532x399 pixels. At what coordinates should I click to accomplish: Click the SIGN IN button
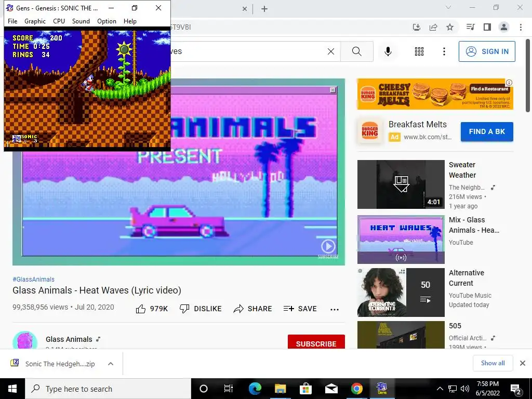487,51
